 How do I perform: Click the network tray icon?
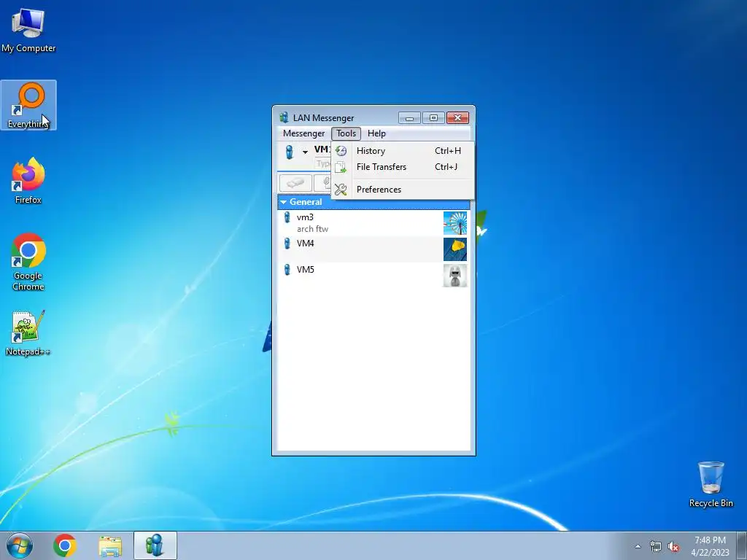click(656, 546)
